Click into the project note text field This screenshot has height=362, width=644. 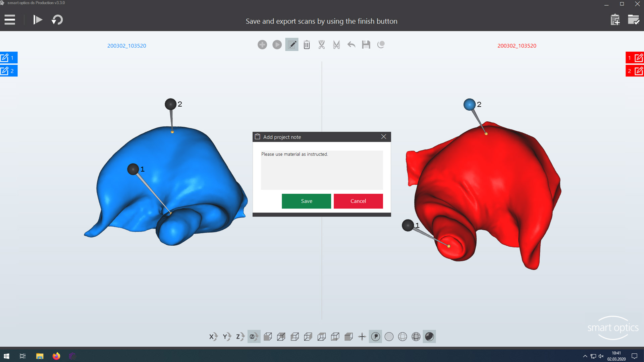322,170
